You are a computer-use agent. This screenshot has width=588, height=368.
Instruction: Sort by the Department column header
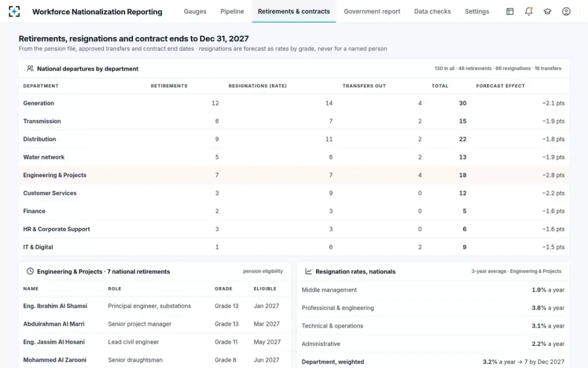point(41,86)
